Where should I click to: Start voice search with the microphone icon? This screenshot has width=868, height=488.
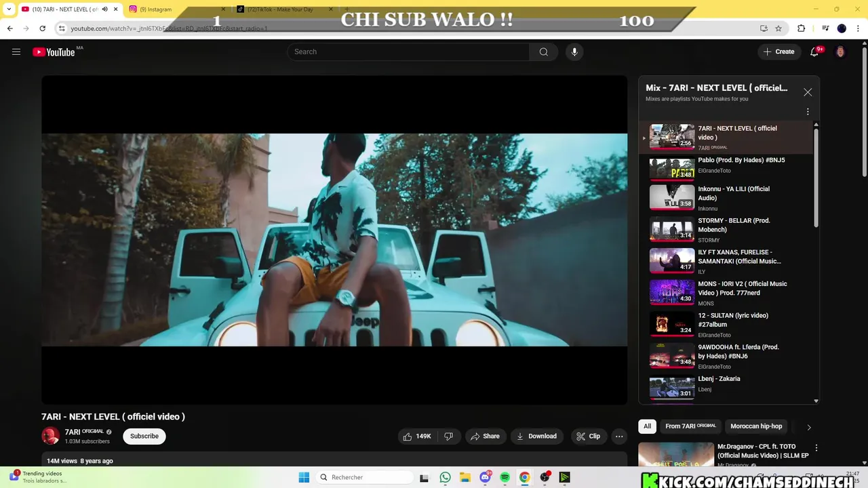tap(574, 52)
